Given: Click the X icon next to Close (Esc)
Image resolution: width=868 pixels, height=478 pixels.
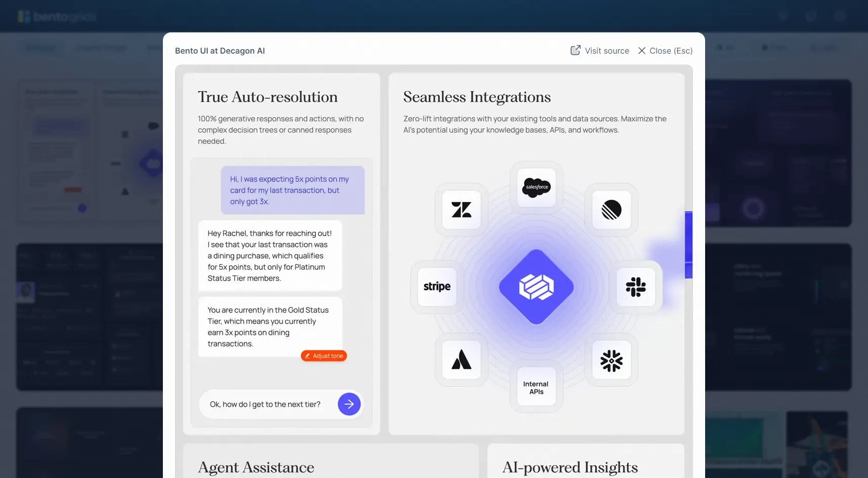Looking at the screenshot, I should pos(642,51).
